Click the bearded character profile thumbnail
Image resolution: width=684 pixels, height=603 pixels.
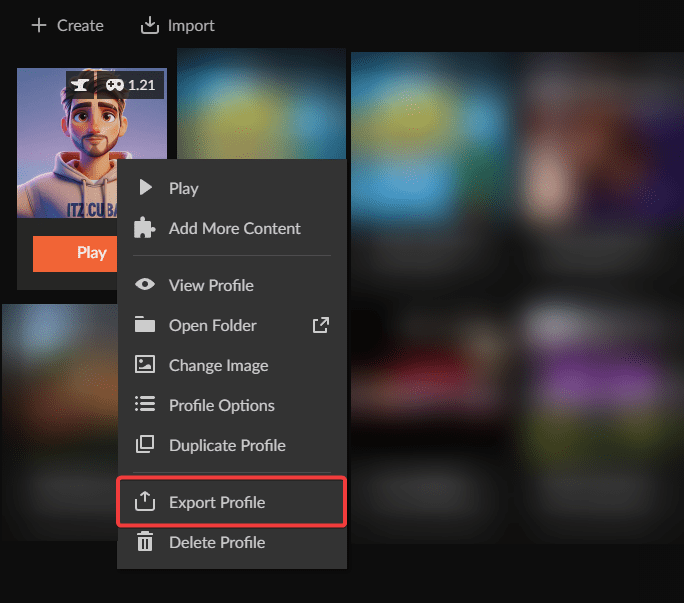70,150
